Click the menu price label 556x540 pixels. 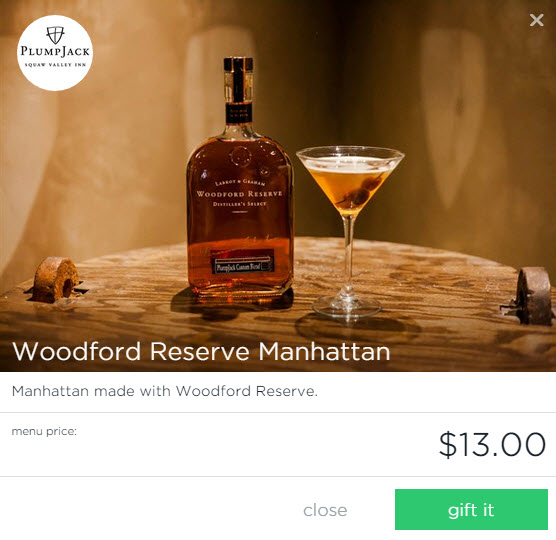[x=44, y=432]
